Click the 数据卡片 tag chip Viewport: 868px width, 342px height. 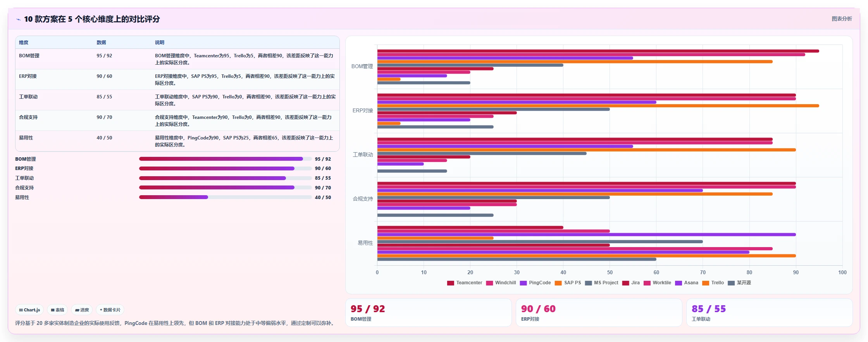pos(110,310)
